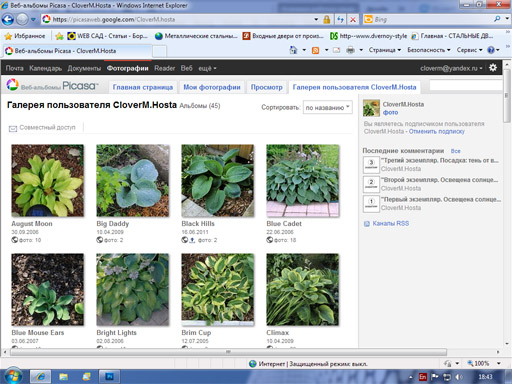Expand the ещё menu in Google bar
The height and width of the screenshot is (384, 512).
[x=207, y=68]
